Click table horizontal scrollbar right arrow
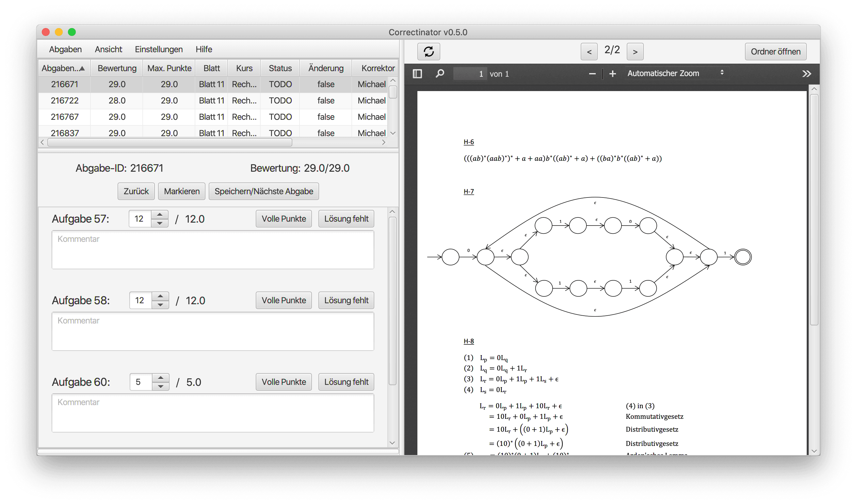The height and width of the screenshot is (504, 857). coord(384,143)
